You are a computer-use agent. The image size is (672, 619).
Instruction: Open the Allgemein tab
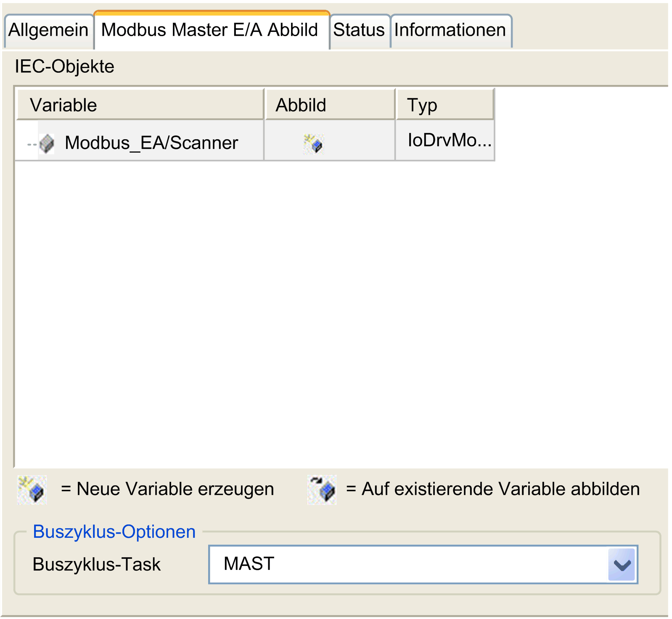pos(48,31)
